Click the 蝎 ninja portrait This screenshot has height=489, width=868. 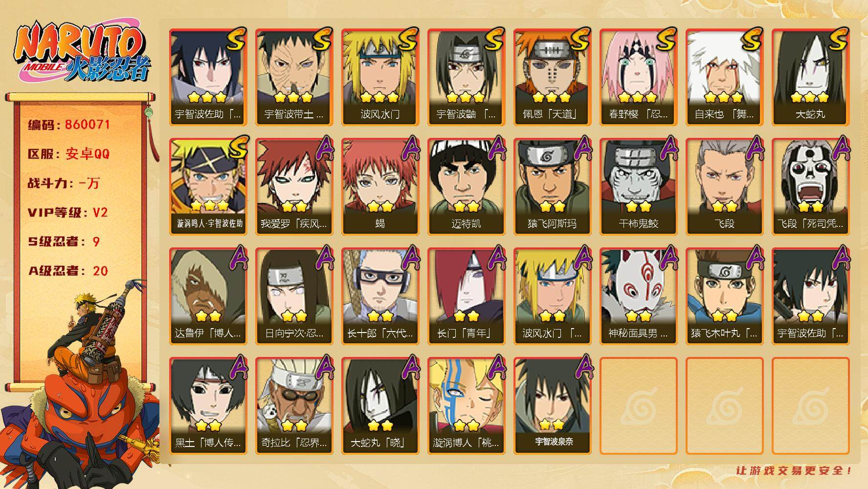click(x=380, y=187)
